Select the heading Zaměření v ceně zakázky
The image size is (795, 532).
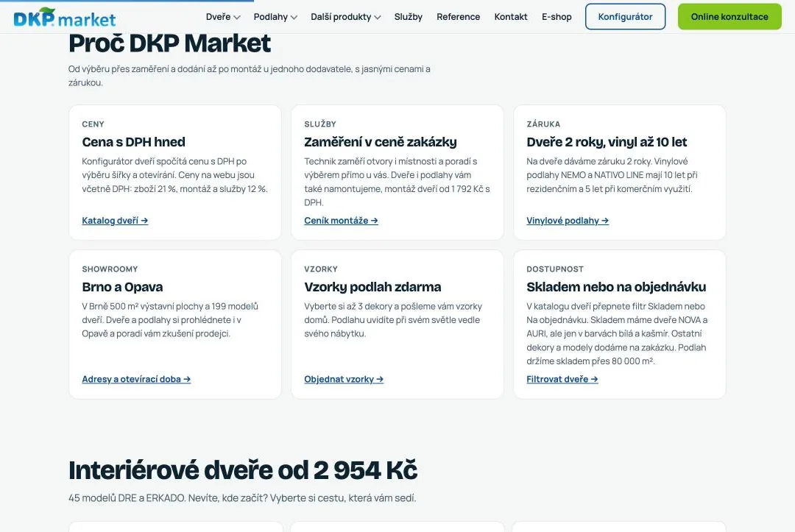381,142
